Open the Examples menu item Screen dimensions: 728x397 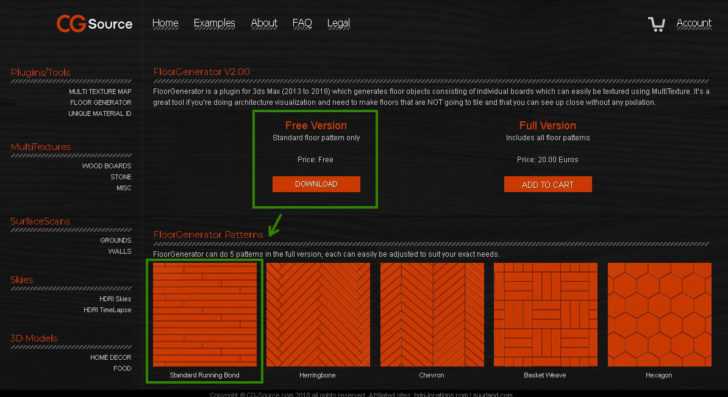click(214, 23)
